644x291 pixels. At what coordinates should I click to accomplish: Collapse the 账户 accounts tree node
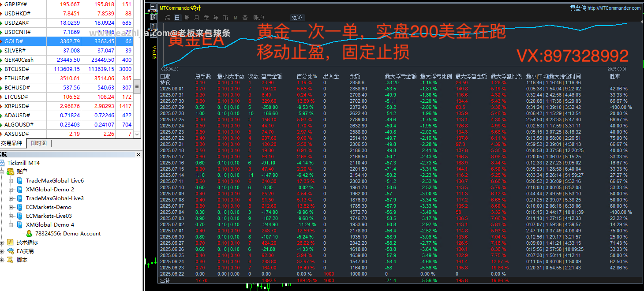point(2,172)
